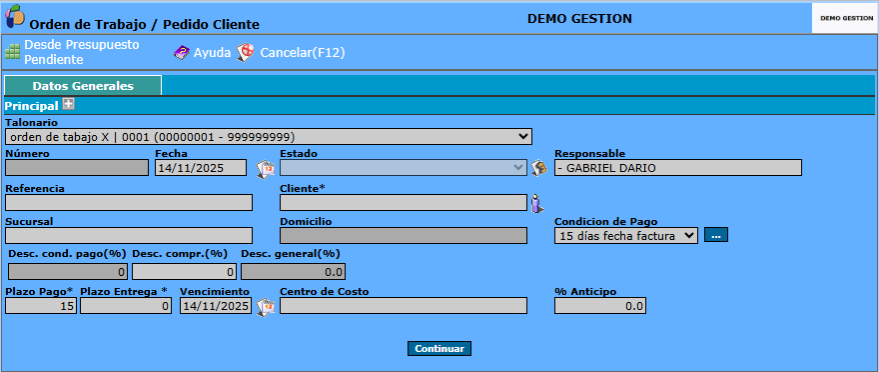
Task: Click the % Anticipo field
Action: point(600,305)
